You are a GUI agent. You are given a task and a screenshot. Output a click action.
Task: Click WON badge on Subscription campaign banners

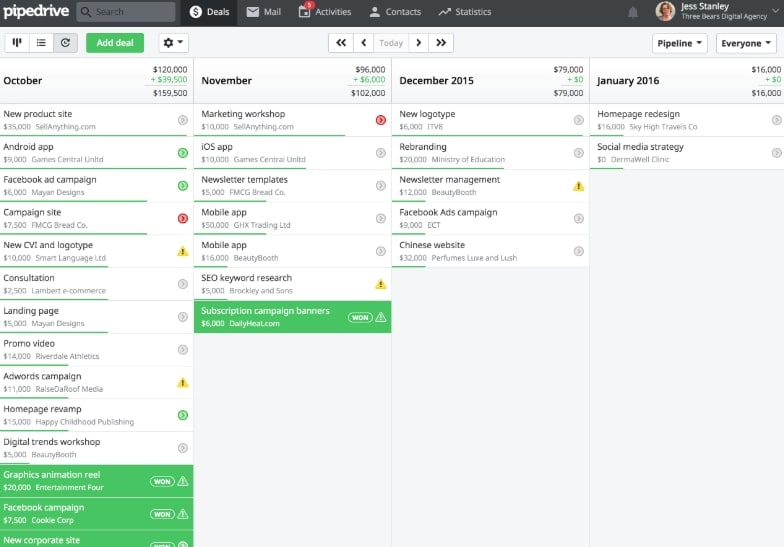tap(360, 318)
